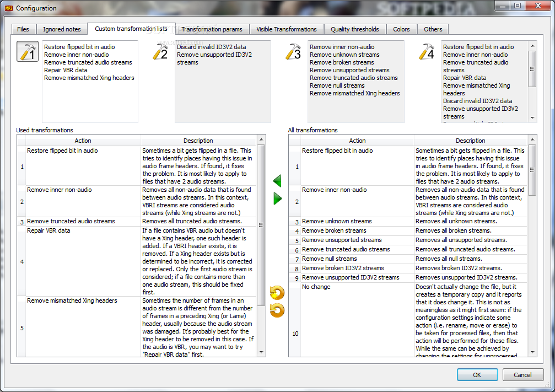Viewport: 555px width, 392px height.
Task: Click 'Remove null streams' in list 3
Action: click(x=337, y=85)
